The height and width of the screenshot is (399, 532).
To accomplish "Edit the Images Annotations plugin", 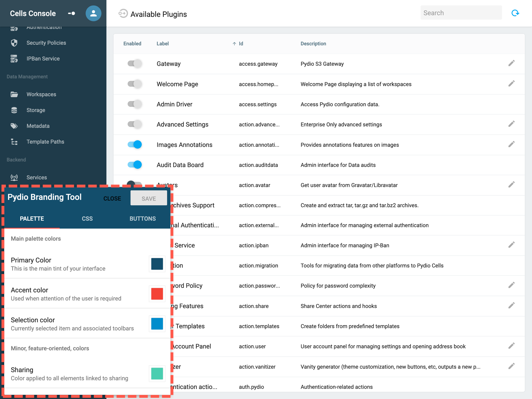I will click(x=511, y=144).
